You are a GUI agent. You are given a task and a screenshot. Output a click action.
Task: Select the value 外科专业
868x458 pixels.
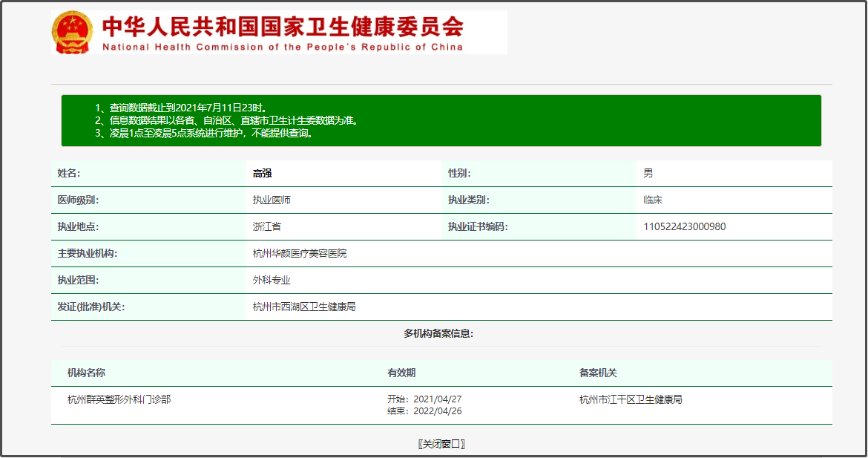(272, 281)
